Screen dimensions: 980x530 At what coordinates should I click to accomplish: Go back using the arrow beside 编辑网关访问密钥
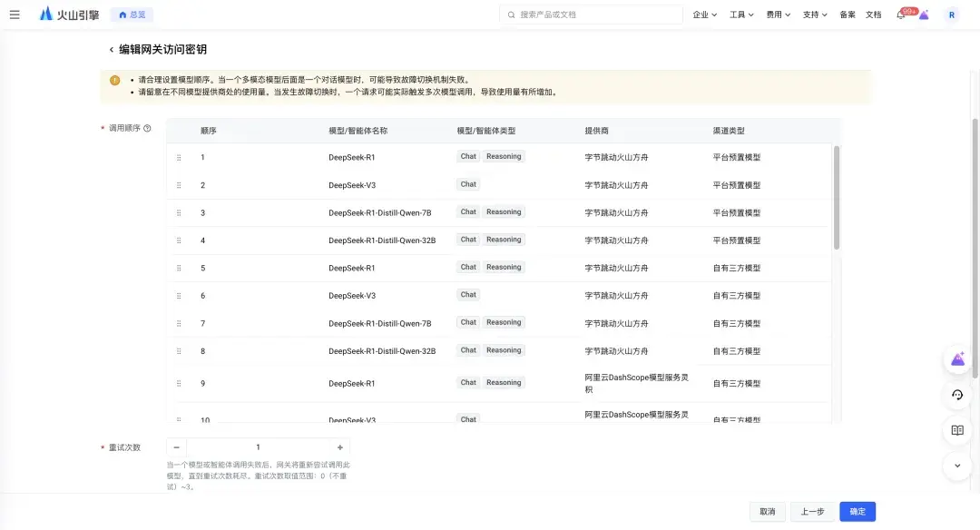click(112, 49)
